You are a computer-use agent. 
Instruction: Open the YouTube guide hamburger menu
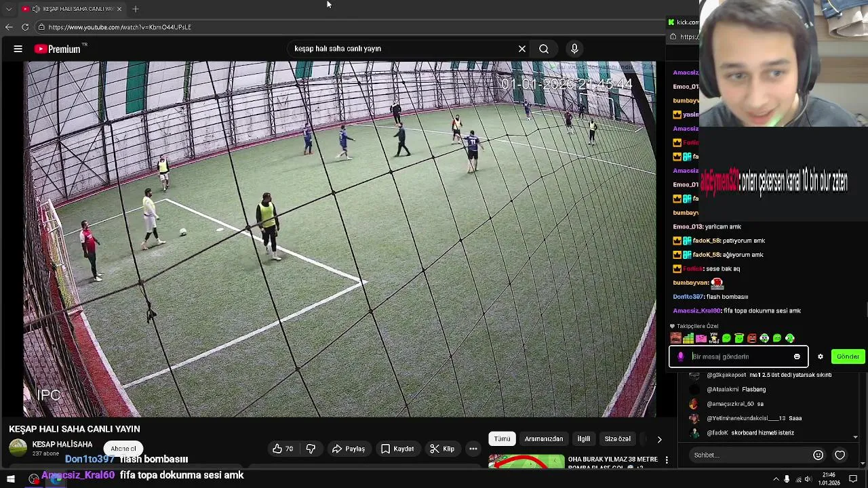coord(18,49)
